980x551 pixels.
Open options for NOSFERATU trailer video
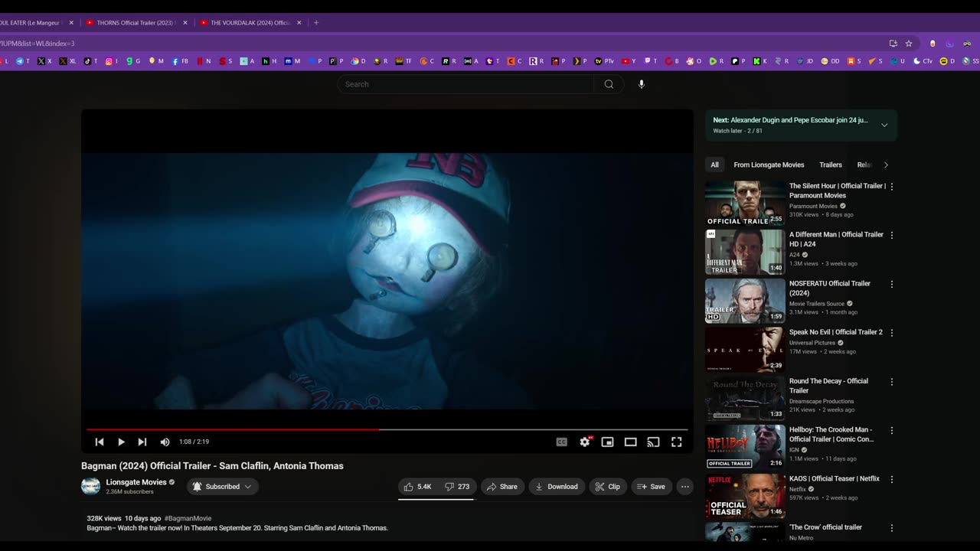pos(891,284)
